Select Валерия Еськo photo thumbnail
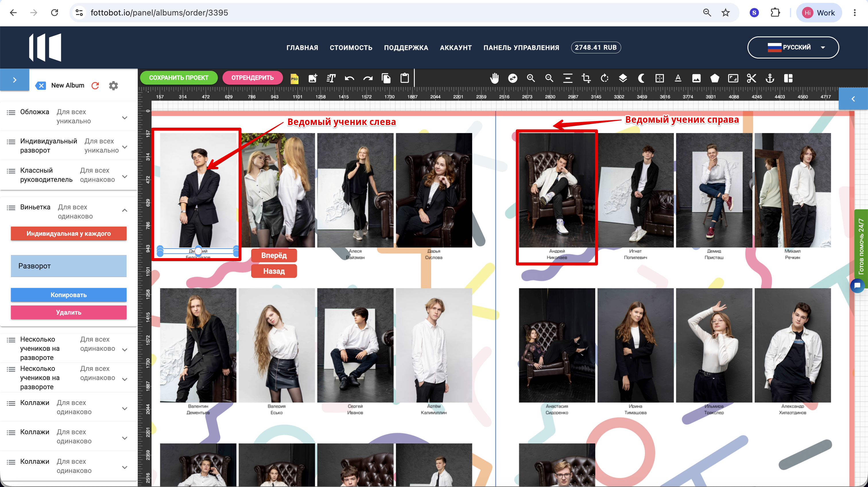 click(x=277, y=345)
